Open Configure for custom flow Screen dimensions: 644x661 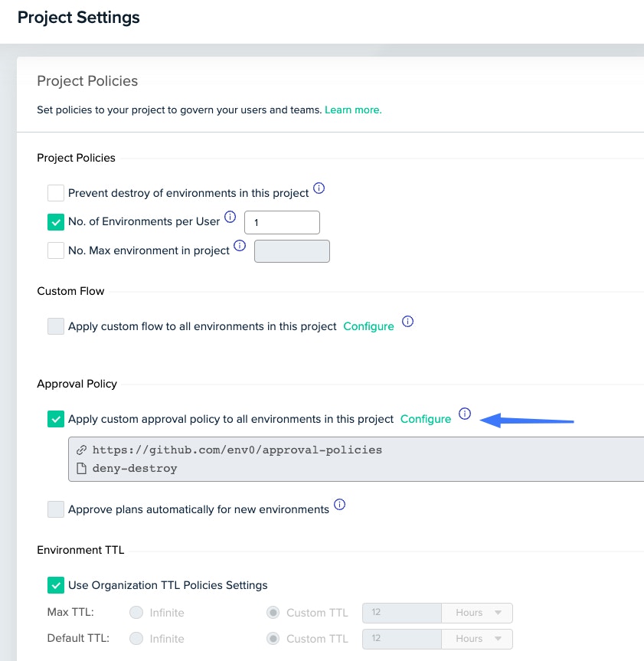tap(368, 326)
